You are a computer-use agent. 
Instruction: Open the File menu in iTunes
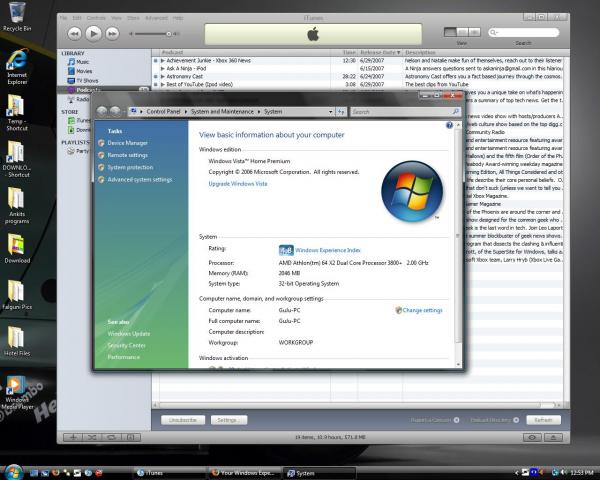[x=64, y=18]
